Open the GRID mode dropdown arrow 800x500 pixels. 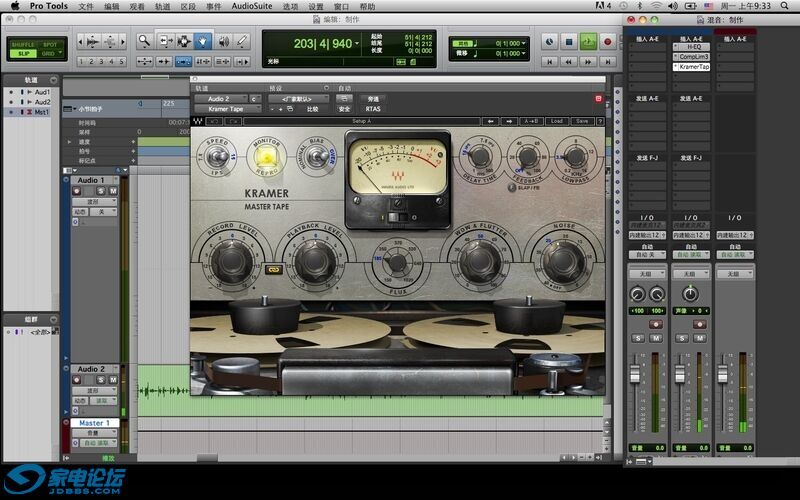[x=61, y=53]
